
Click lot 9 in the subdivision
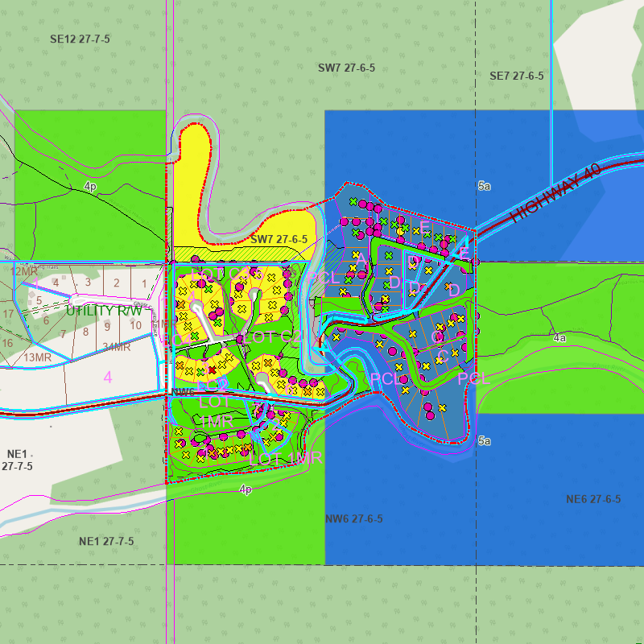[x=107, y=327]
